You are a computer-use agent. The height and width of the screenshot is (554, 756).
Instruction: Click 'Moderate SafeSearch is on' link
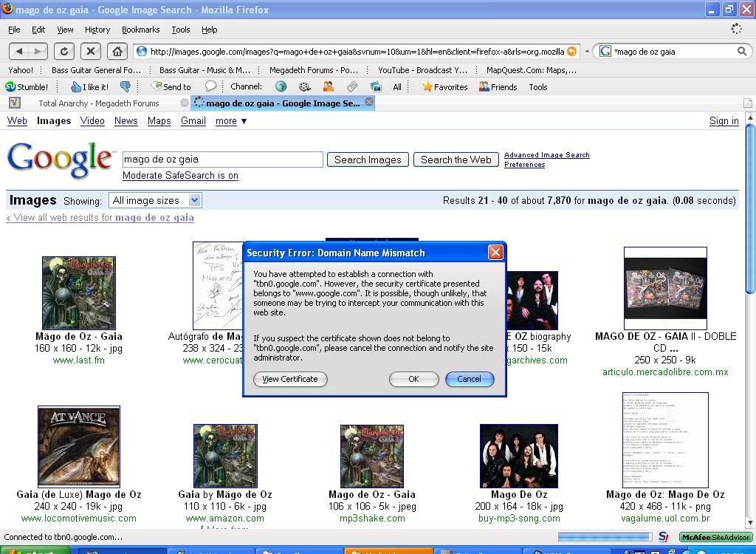click(180, 175)
